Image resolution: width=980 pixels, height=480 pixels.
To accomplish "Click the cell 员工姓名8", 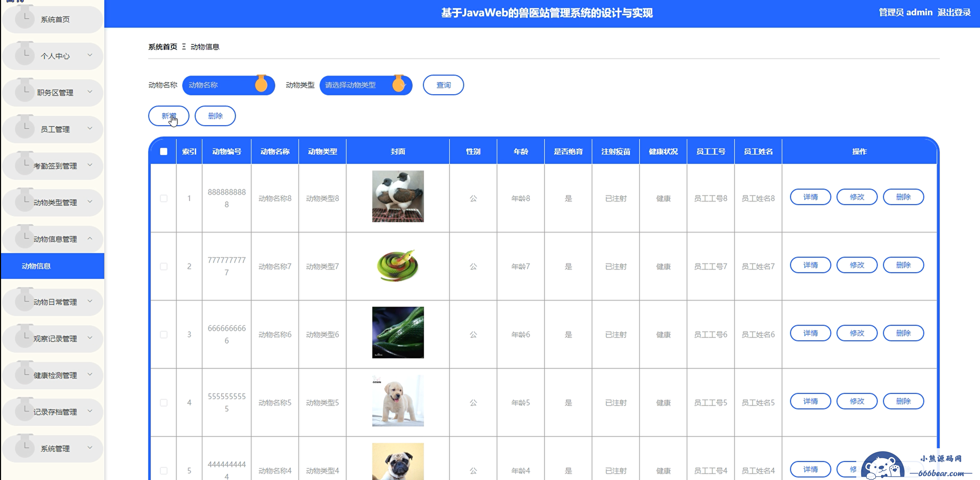I will (x=758, y=198).
